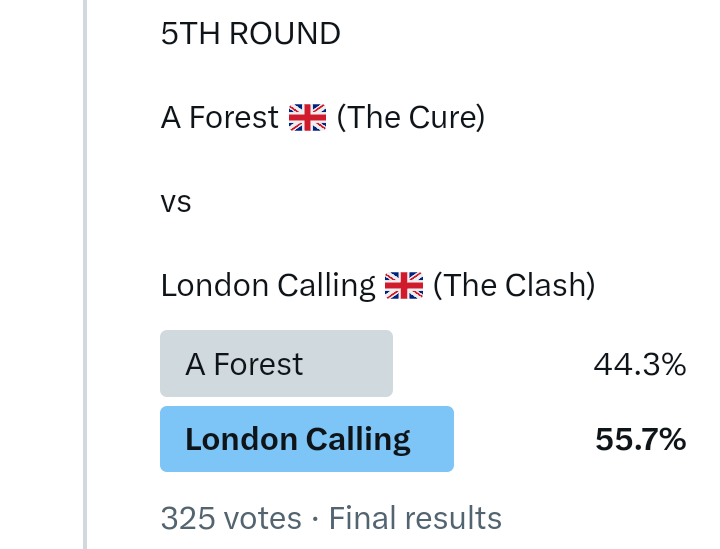Select the gray A Forest poll bar
This screenshot has height=549, width=720.
[276, 364]
